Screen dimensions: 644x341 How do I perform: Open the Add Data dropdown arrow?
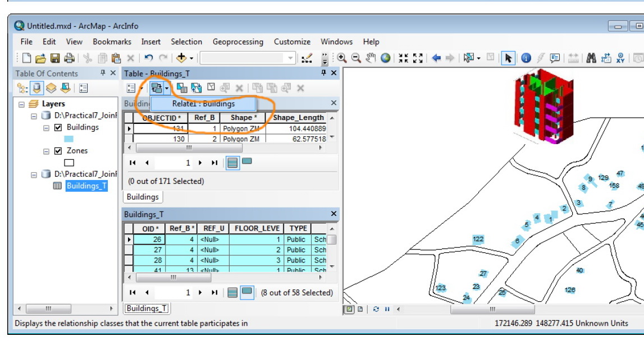(x=191, y=59)
